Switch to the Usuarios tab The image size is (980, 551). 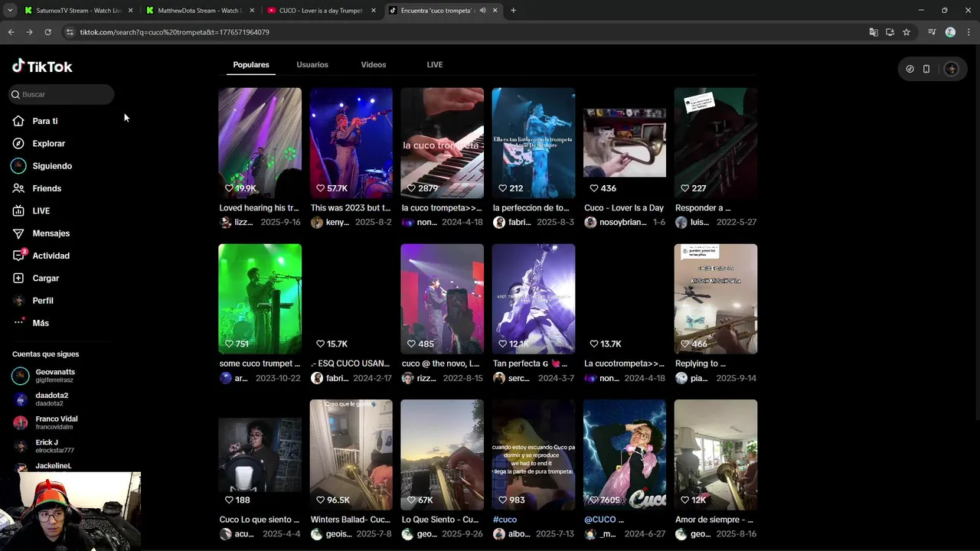pos(312,65)
